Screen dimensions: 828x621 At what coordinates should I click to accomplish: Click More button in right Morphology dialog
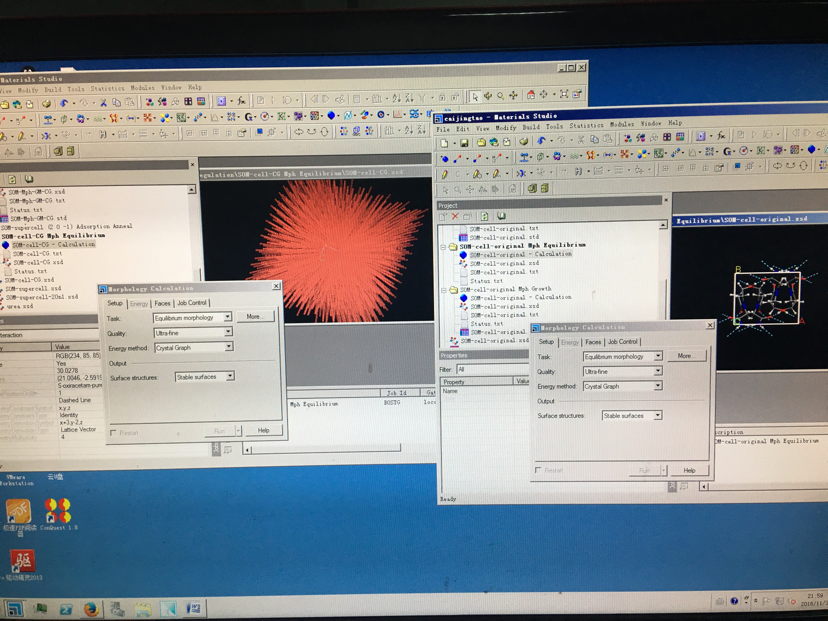coord(685,356)
